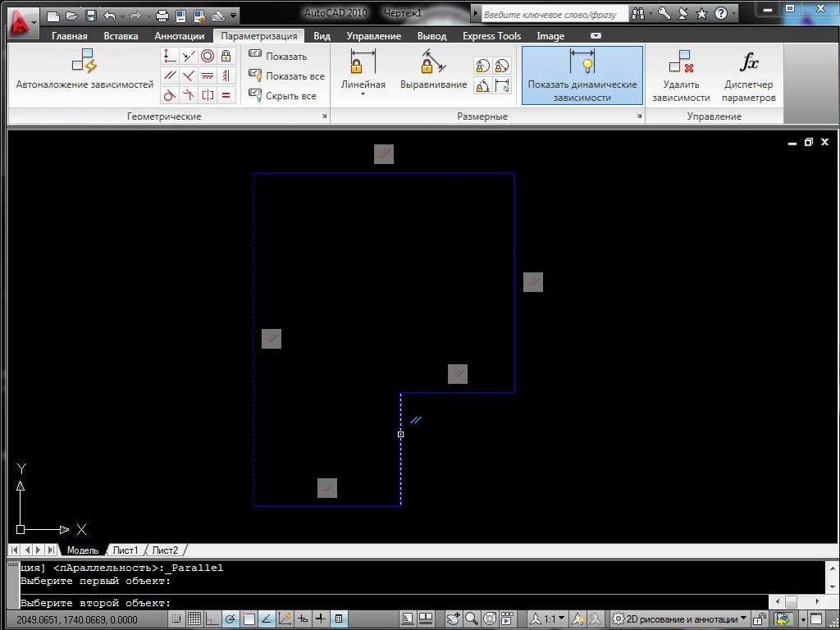Select the Concentric constraint icon
The height and width of the screenshot is (630, 840).
[208, 56]
